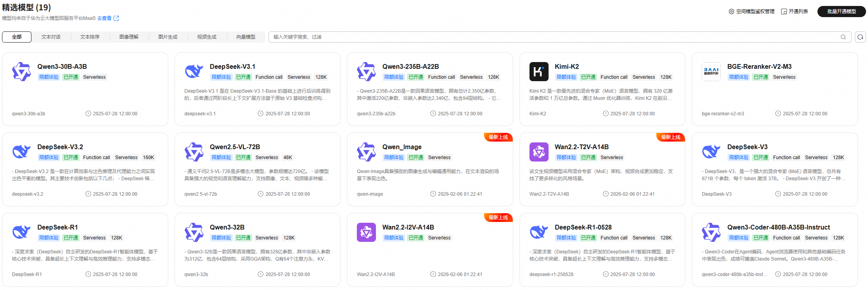868x290 pixels.
Task: Click the Kimi-K2 model logo icon
Action: (539, 72)
